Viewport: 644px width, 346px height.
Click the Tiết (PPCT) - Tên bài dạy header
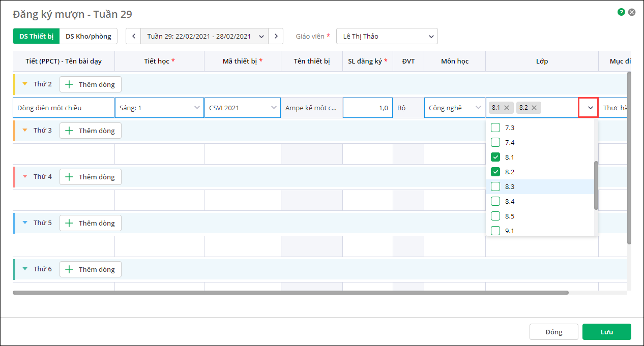64,61
